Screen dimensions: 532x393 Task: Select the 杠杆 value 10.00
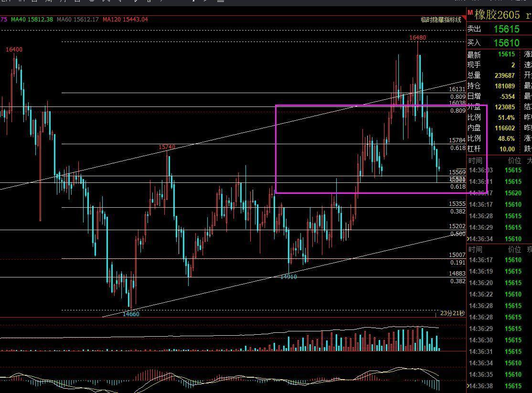pos(507,149)
